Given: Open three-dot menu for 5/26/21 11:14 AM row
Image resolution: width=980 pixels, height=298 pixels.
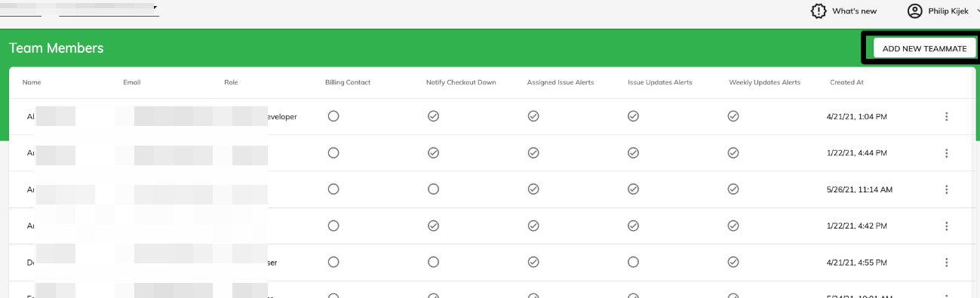Looking at the screenshot, I should click(946, 189).
